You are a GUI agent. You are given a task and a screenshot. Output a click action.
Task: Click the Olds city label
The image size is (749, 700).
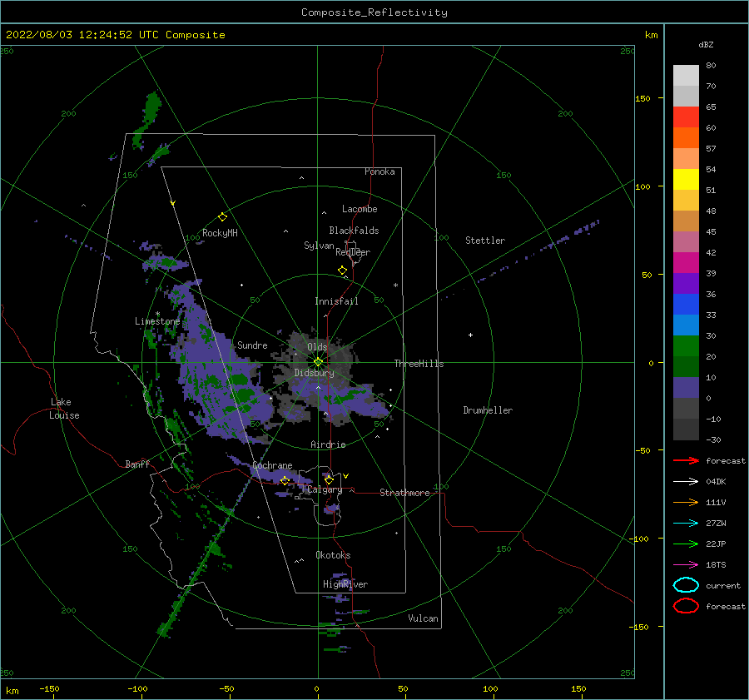point(317,347)
